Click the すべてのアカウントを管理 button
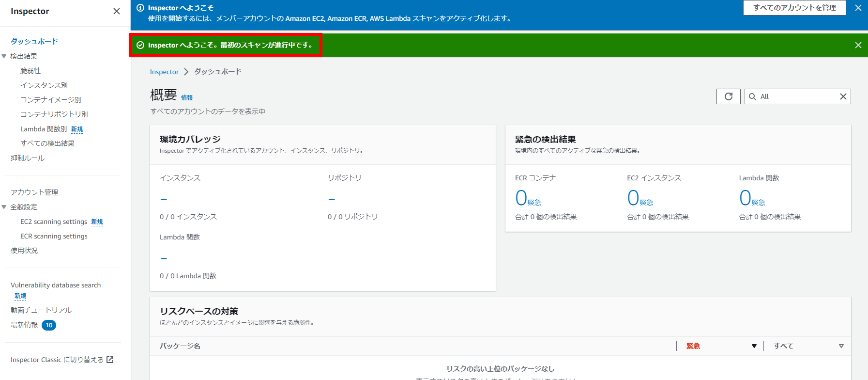Viewport: 868px width, 380px height. 794,8
